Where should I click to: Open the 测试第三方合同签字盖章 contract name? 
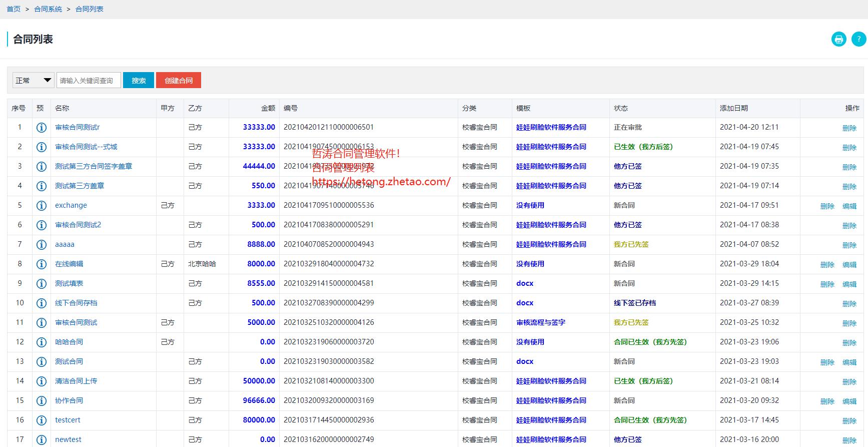coord(94,166)
